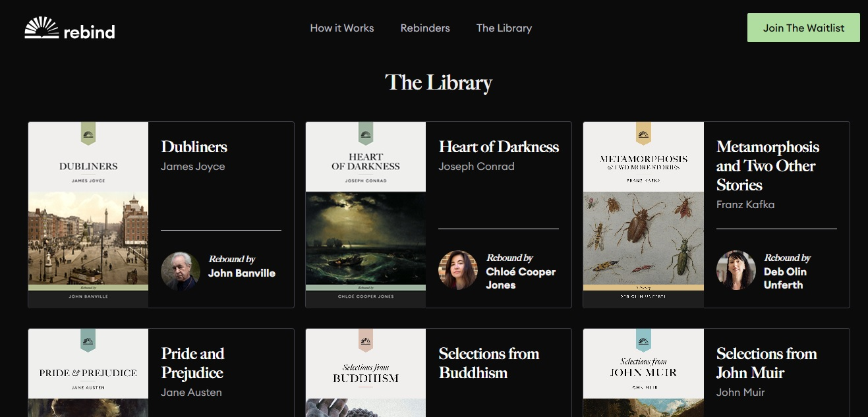
Task: Click the Selections from Buddhism title
Action: (489, 363)
